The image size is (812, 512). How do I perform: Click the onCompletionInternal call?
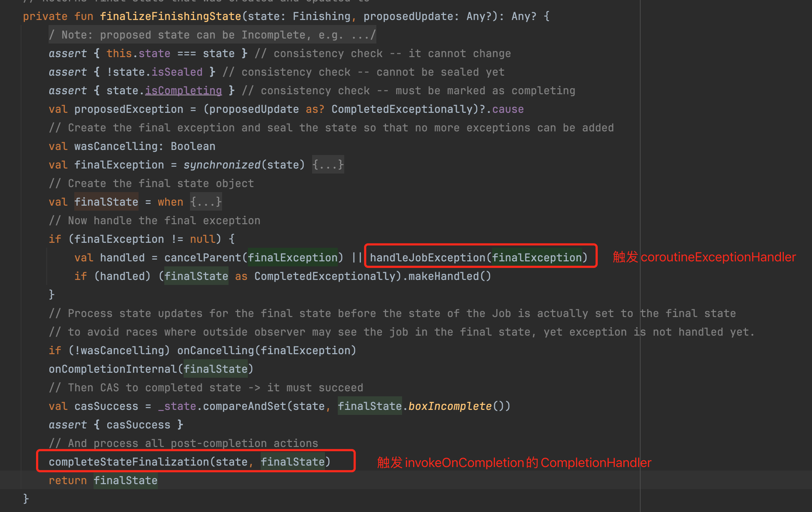point(112,369)
